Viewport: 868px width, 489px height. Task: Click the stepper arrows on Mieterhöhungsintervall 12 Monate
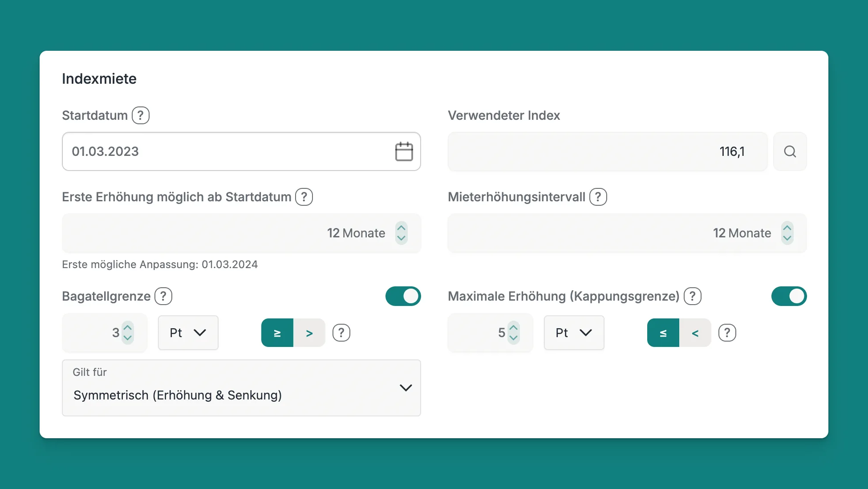(x=787, y=233)
